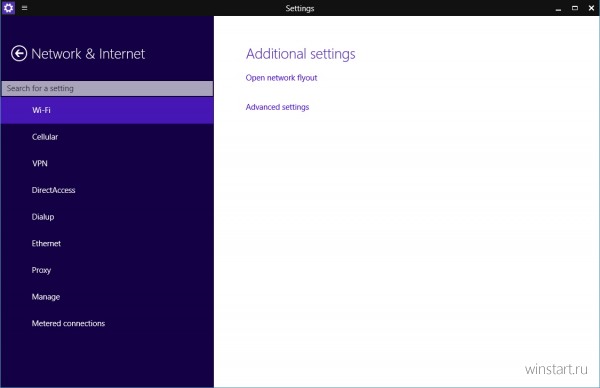This screenshot has height=388, width=600.
Task: Open the Dialup settings
Action: click(x=107, y=217)
